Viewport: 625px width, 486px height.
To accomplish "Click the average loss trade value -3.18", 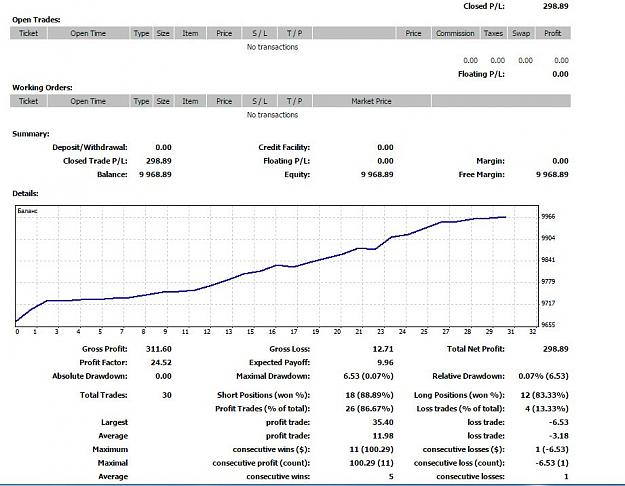I will pyautogui.click(x=559, y=436).
